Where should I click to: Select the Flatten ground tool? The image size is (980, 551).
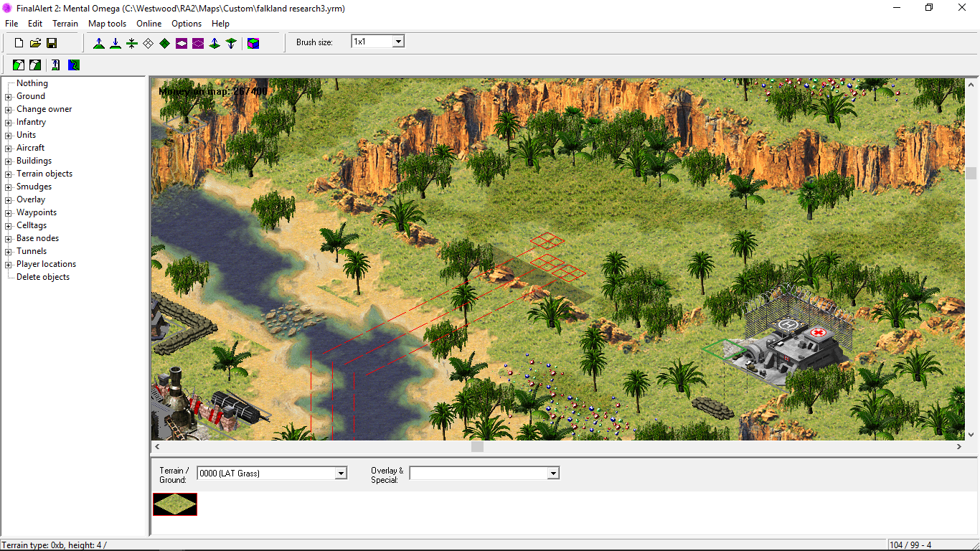coord(132,43)
